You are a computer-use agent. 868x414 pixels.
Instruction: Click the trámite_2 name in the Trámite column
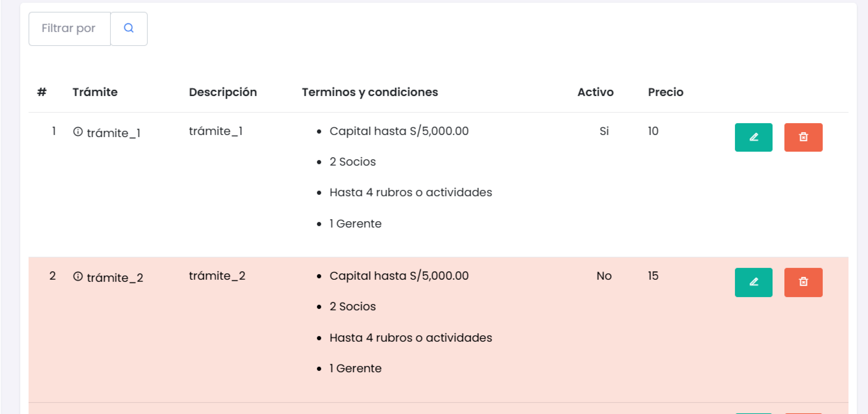(115, 278)
